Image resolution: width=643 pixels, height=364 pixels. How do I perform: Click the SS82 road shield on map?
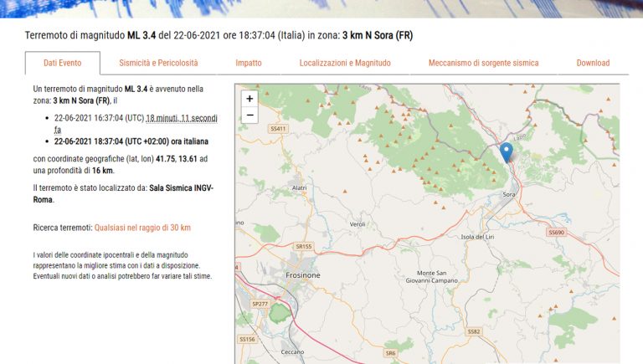(x=474, y=331)
